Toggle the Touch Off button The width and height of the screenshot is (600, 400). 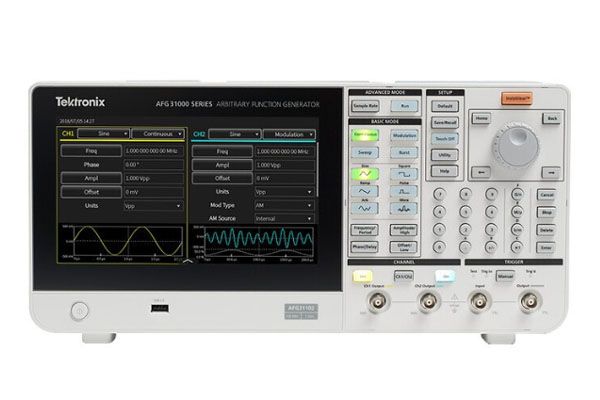tap(445, 139)
